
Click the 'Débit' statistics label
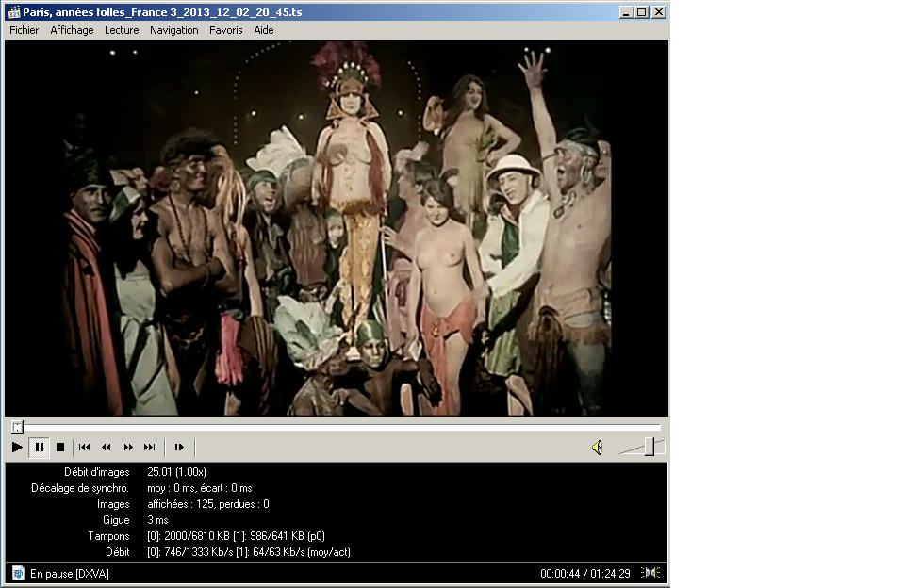click(118, 552)
